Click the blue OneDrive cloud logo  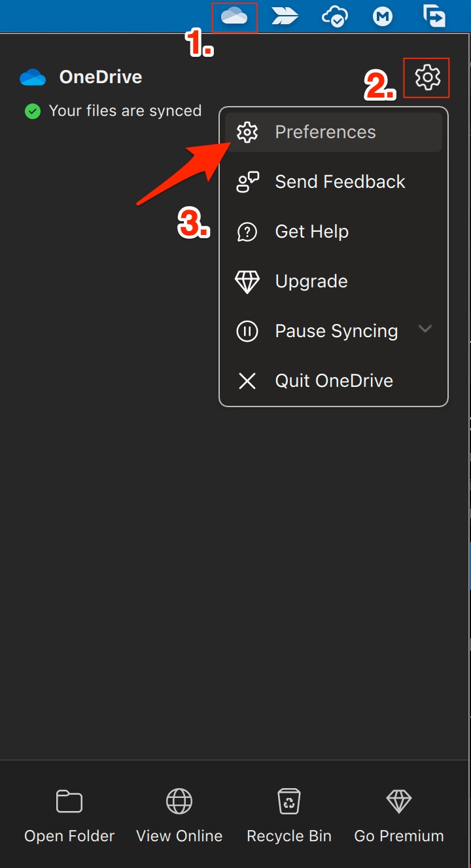tap(31, 77)
